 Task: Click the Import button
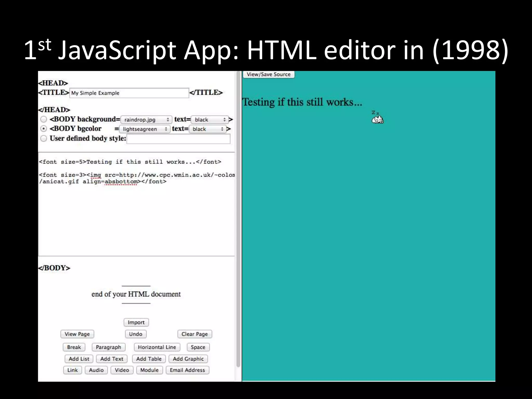[136, 322]
